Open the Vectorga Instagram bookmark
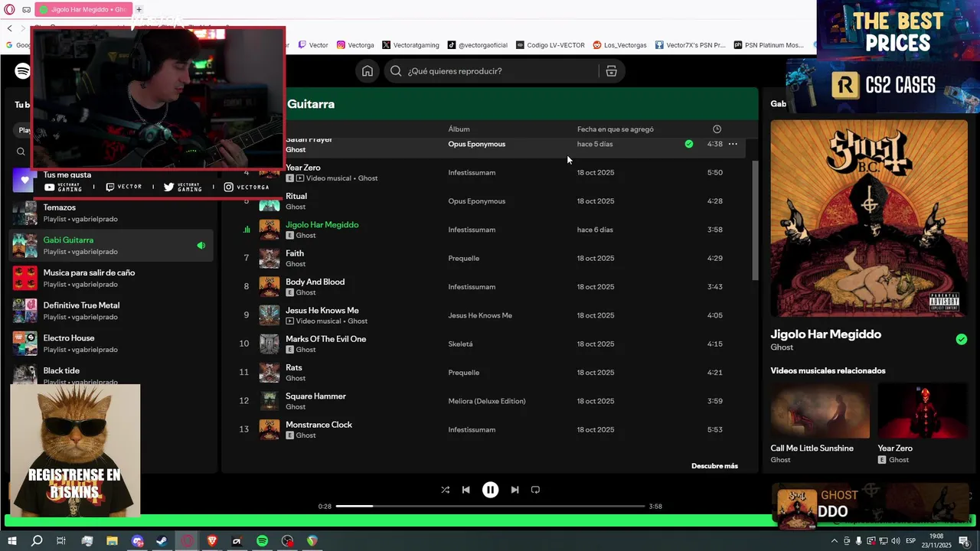The image size is (980, 551). click(x=355, y=45)
